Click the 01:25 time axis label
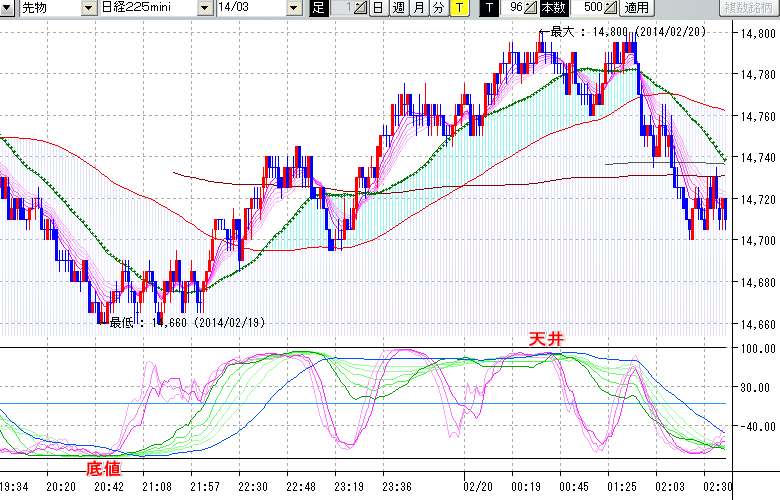 (622, 487)
